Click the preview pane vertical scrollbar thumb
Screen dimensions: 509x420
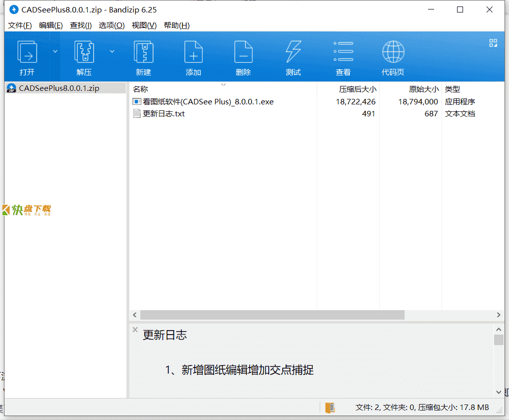[x=499, y=340]
